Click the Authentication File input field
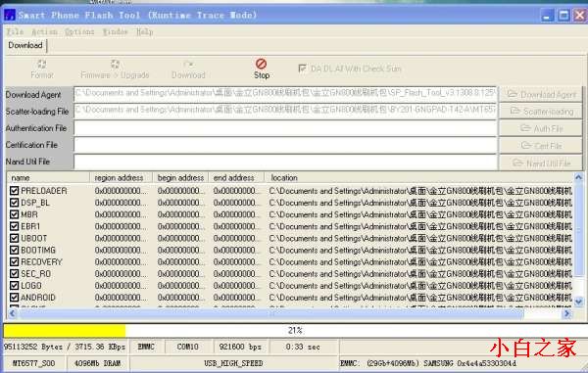This screenshot has height=373, width=588. pyautogui.click(x=285, y=128)
